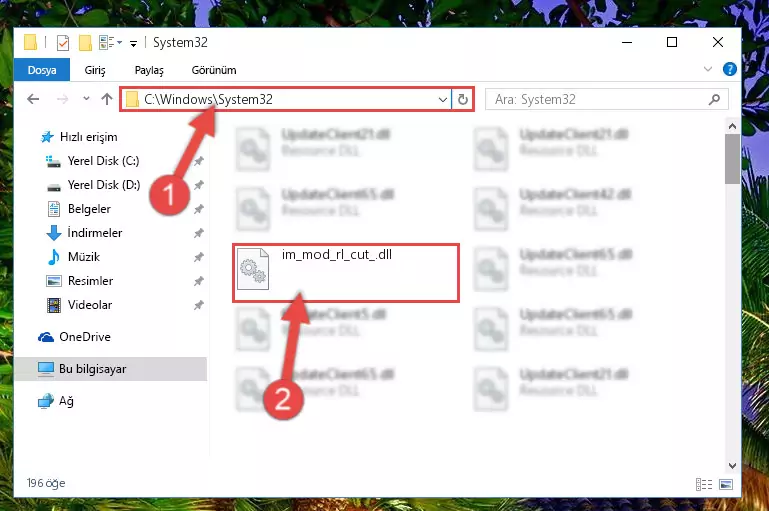Switch to the Paylaş ribbon tab
The height and width of the screenshot is (511, 769).
coord(149,70)
